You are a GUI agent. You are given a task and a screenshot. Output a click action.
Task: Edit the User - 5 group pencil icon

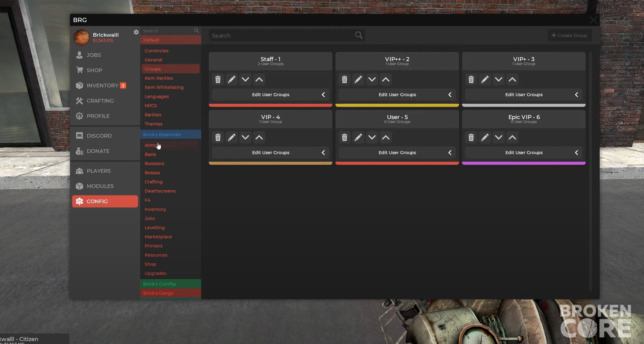pos(358,137)
